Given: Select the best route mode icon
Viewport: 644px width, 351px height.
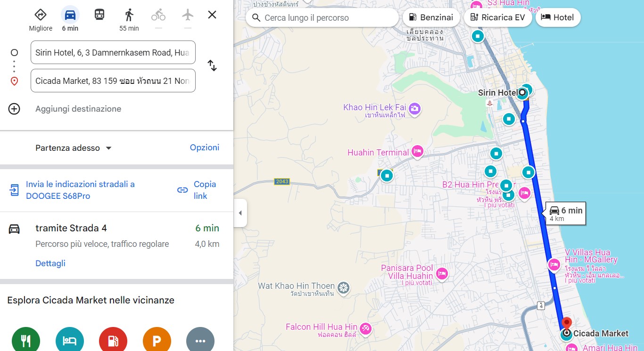Looking at the screenshot, I should pyautogui.click(x=41, y=15).
